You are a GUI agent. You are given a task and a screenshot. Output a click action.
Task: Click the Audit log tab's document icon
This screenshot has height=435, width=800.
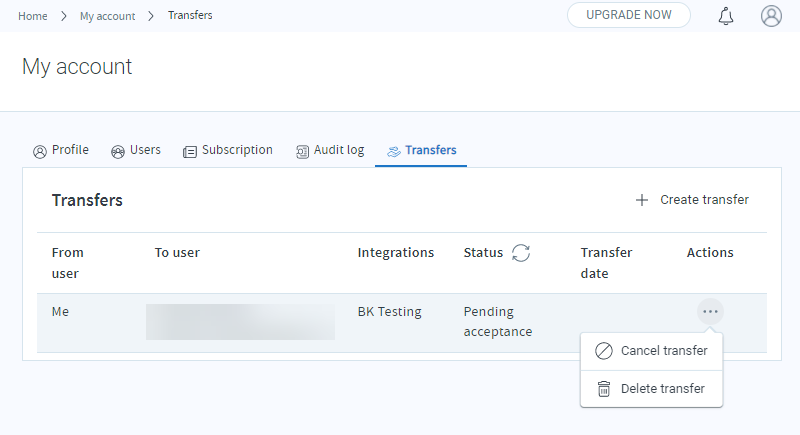coord(303,151)
